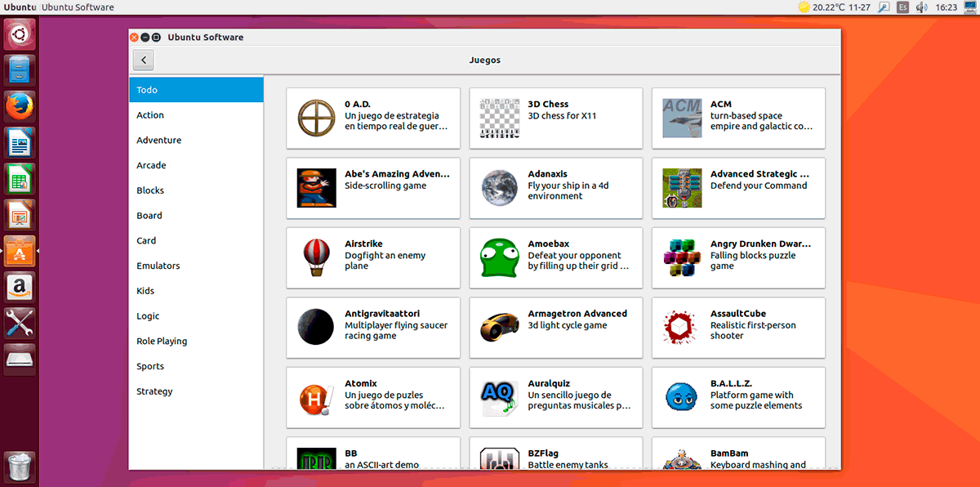Click 'Platform game with some puzzle elements'
Viewport: 980px width, 487px height.
click(x=756, y=400)
